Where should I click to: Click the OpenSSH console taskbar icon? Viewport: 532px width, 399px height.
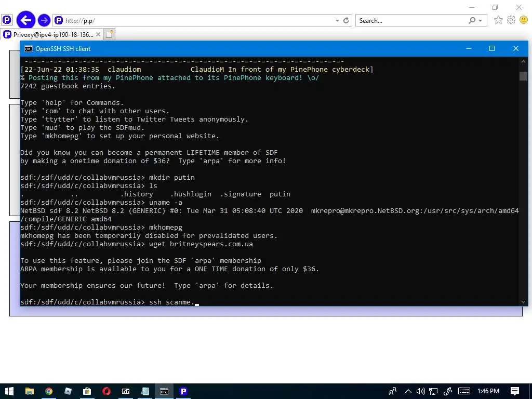point(164,391)
